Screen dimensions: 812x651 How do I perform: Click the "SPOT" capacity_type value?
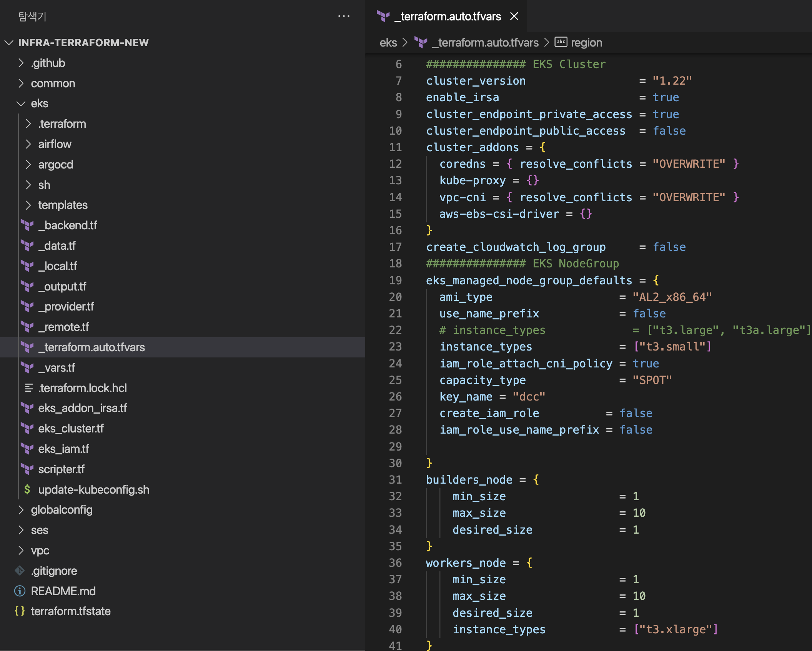tap(652, 380)
